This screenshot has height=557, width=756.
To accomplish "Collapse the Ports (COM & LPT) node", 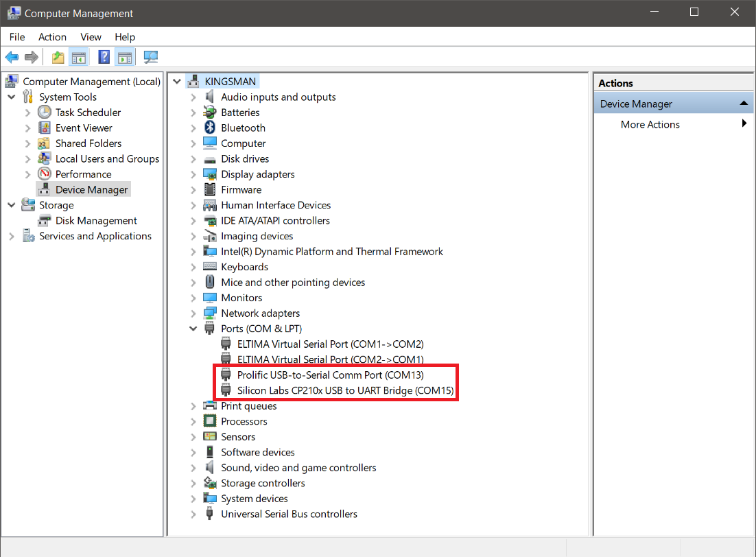I will click(193, 329).
